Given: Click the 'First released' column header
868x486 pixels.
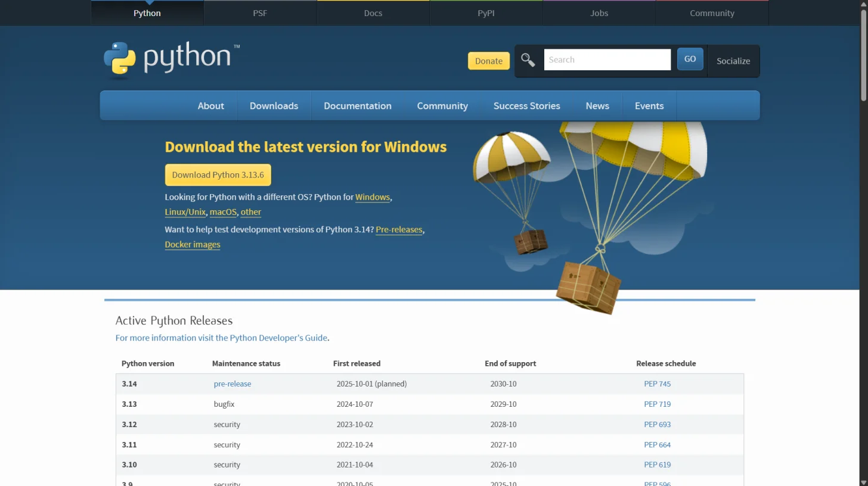Looking at the screenshot, I should [x=356, y=363].
